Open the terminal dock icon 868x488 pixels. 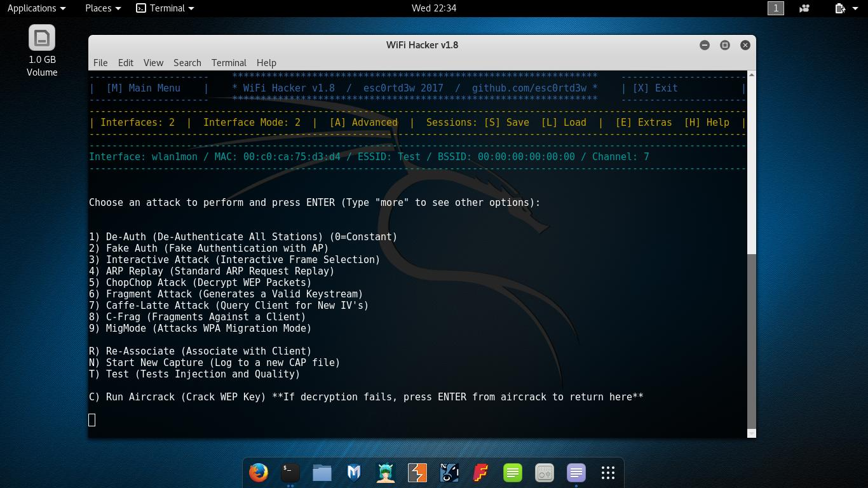tap(290, 473)
